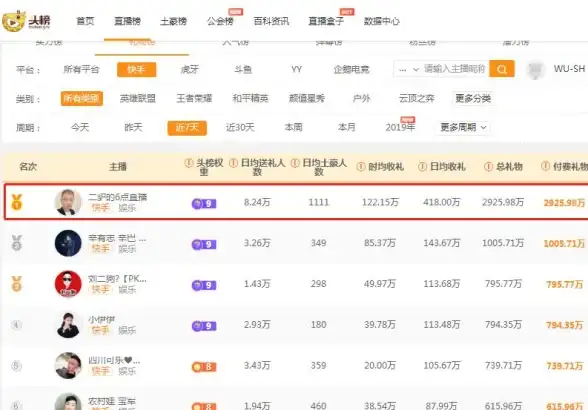588x410 pixels.
Task: Select 快手 platform filter
Action: click(136, 69)
